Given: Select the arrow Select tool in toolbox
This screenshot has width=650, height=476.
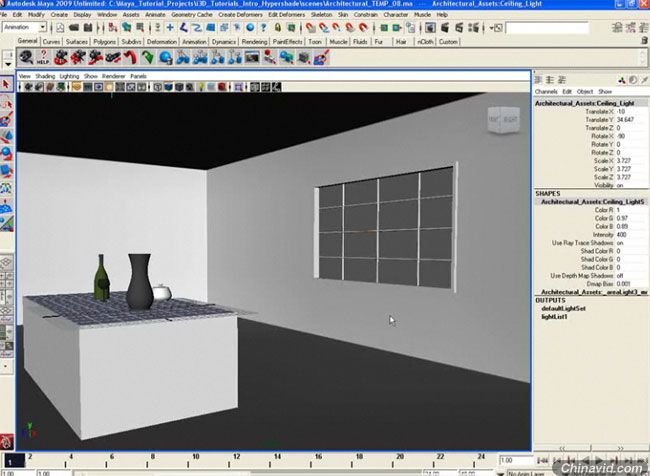Looking at the screenshot, I should [x=6, y=85].
